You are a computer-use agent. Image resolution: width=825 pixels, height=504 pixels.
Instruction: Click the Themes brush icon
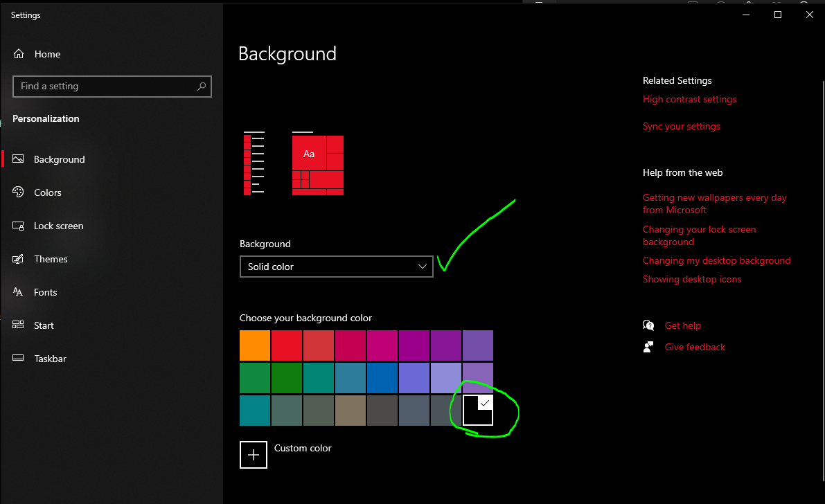point(19,259)
